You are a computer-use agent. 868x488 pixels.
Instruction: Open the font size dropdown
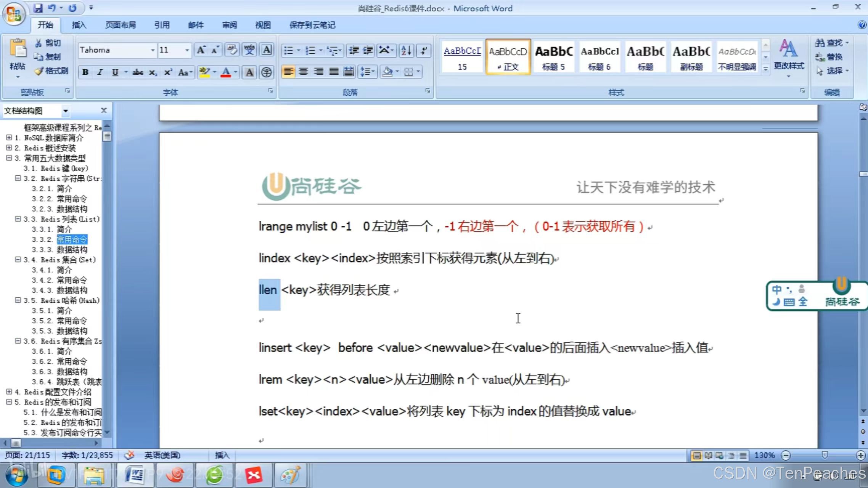(x=187, y=50)
